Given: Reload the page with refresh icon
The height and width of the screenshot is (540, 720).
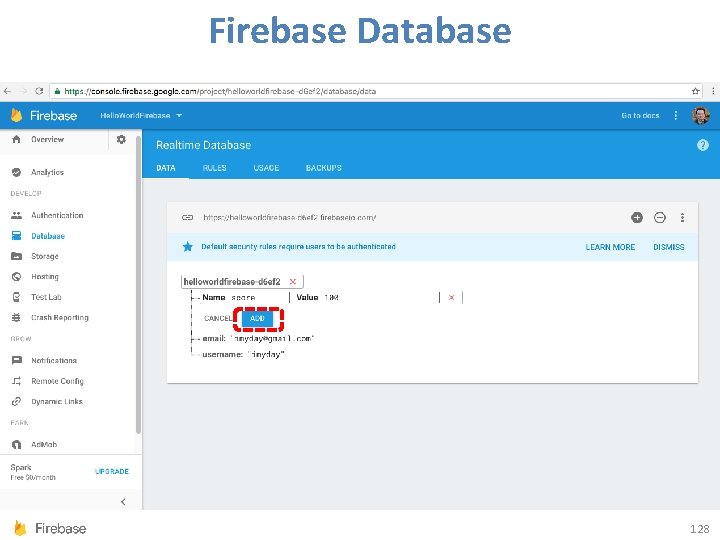Looking at the screenshot, I should (x=39, y=91).
